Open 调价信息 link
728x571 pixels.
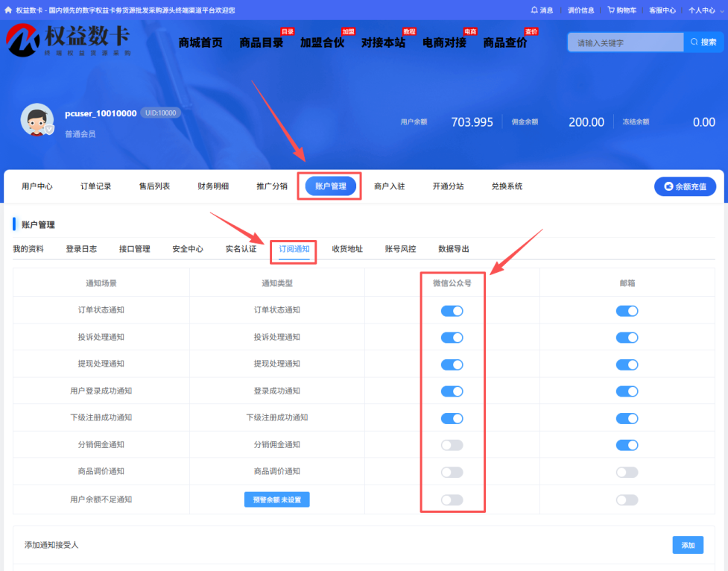(580, 10)
